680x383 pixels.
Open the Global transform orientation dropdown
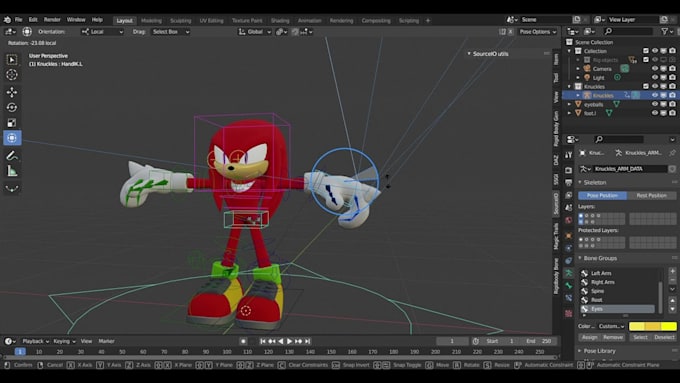255,32
